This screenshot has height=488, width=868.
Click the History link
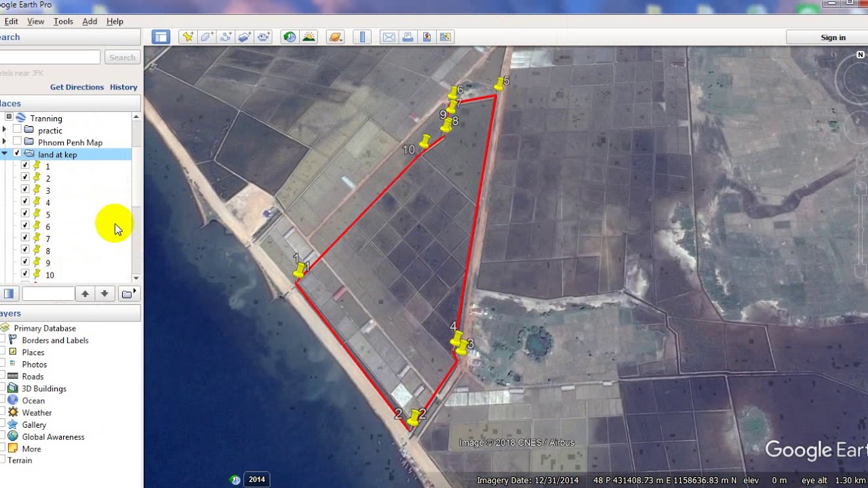[123, 87]
